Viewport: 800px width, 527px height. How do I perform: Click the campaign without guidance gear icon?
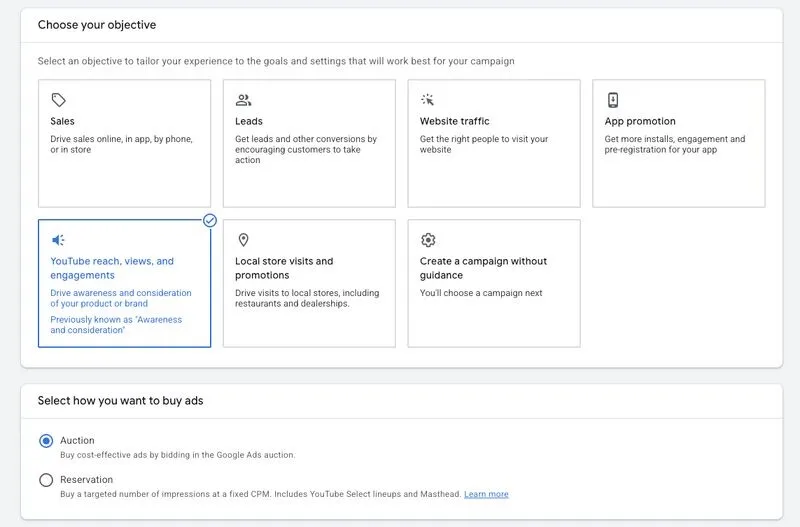click(x=428, y=240)
